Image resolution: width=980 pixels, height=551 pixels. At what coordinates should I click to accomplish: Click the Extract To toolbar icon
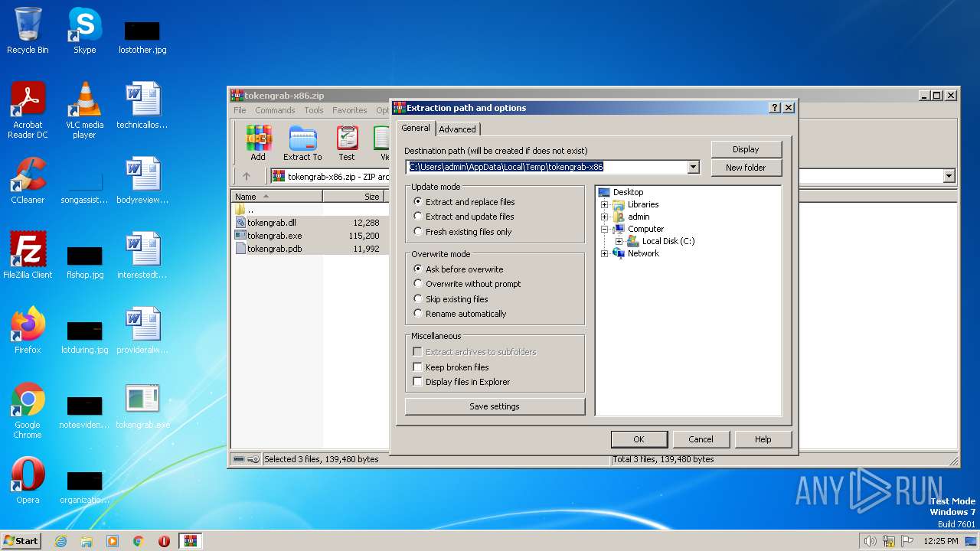302,143
